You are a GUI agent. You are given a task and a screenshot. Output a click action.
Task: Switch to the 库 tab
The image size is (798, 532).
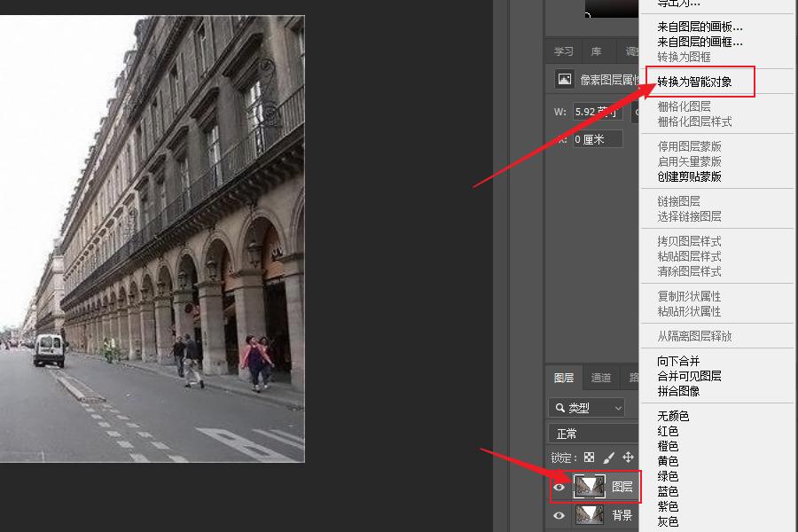click(x=596, y=51)
